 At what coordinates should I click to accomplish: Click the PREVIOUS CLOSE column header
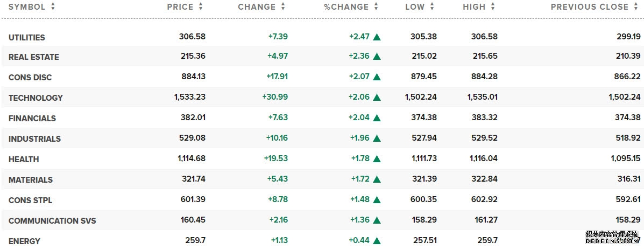coord(589,7)
